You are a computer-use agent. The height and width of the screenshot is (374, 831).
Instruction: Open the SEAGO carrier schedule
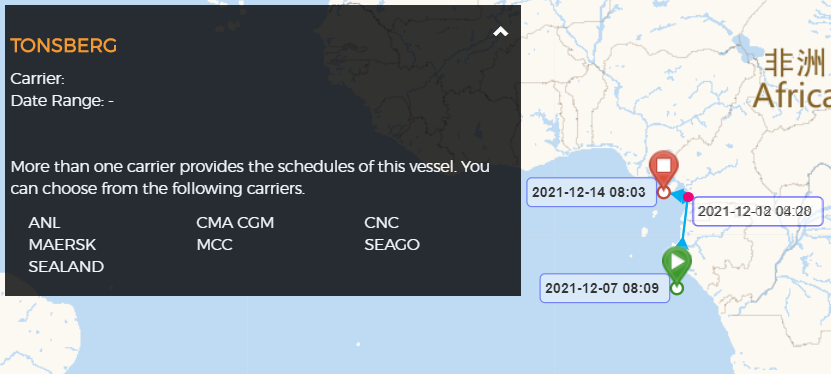click(392, 245)
